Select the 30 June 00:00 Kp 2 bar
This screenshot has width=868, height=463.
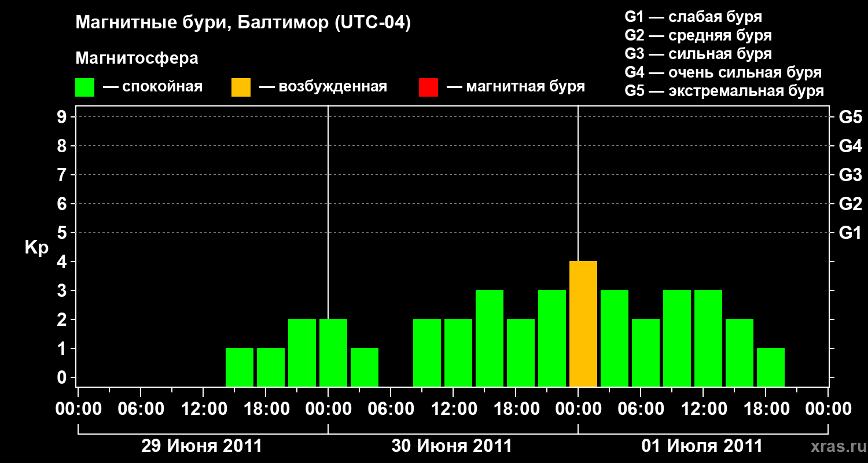click(x=333, y=353)
